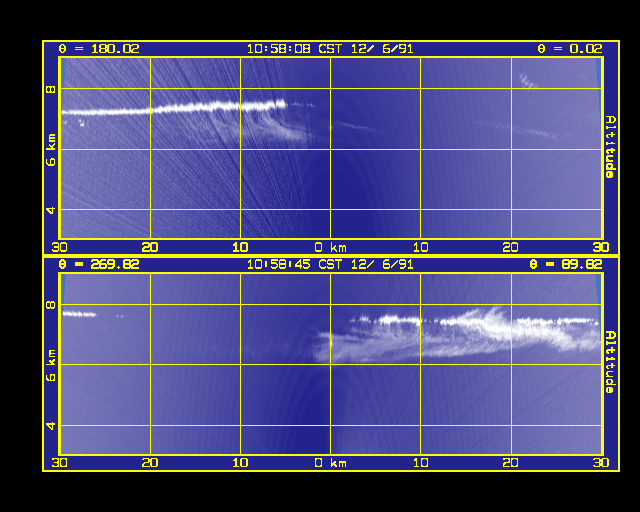Click the θ = 269.82 label in lower panel
Viewport: 640px width, 512px height.
coord(99,265)
